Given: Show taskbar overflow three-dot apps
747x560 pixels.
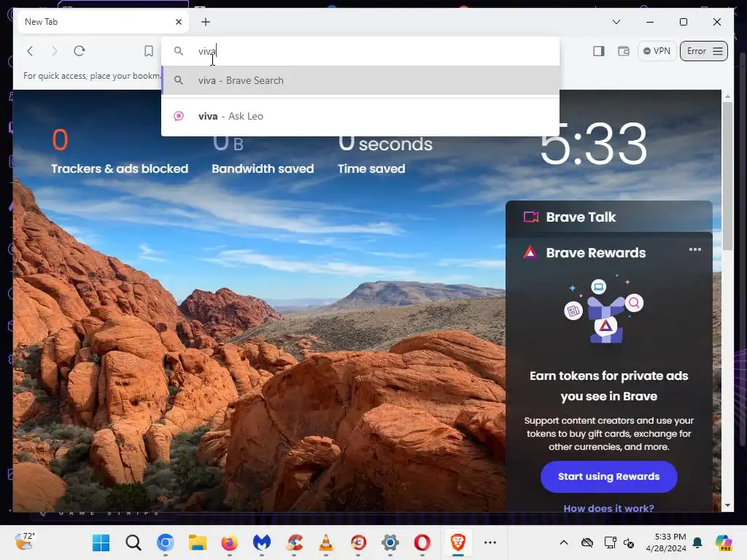Looking at the screenshot, I should pos(490,542).
